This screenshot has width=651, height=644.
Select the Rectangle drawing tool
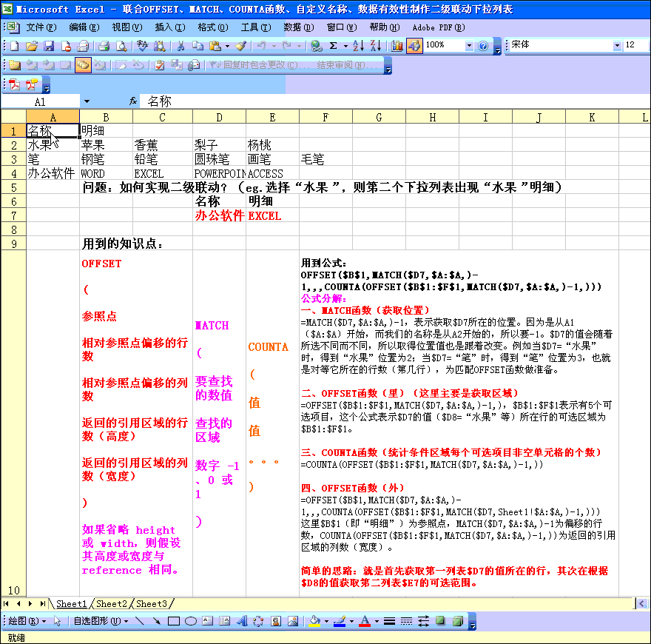pos(174,621)
